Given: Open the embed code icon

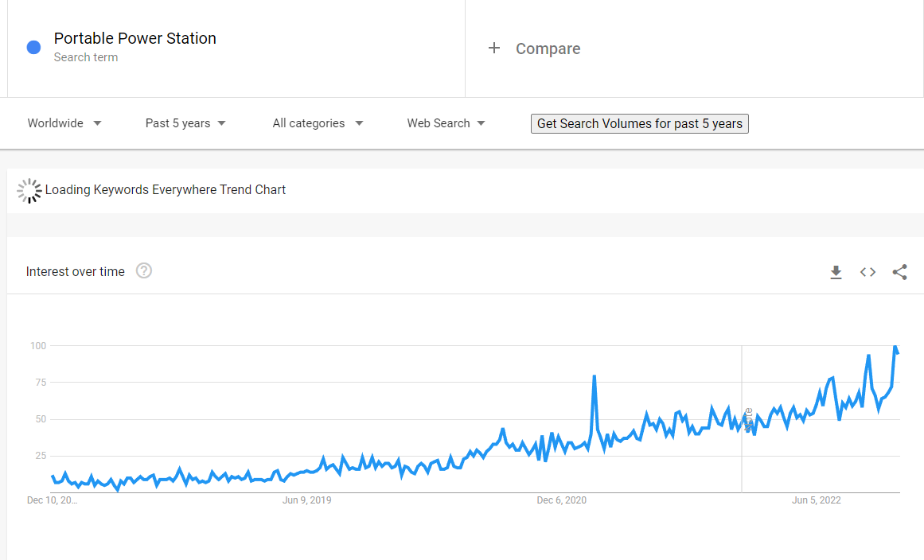Looking at the screenshot, I should [867, 272].
